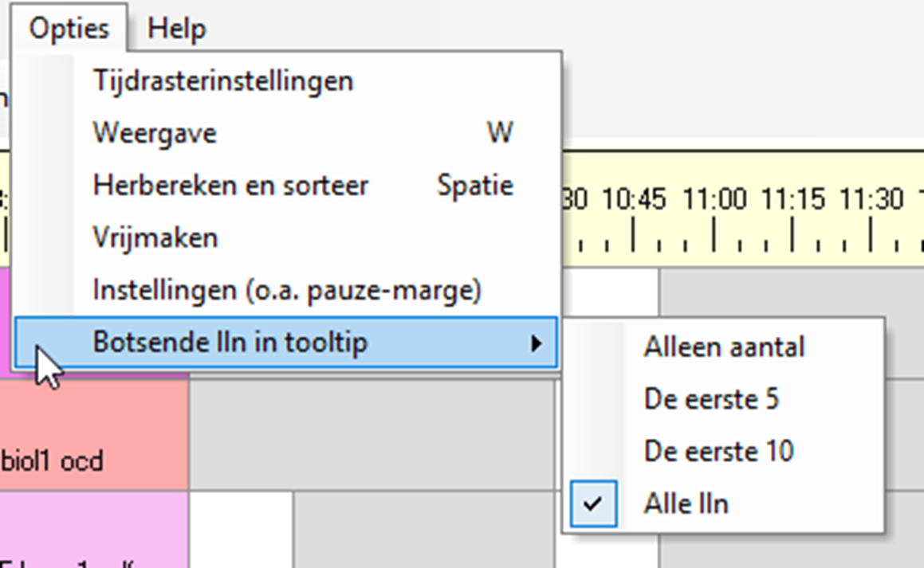Click the 10:45 mark on timeline ruler

pyautogui.click(x=634, y=199)
